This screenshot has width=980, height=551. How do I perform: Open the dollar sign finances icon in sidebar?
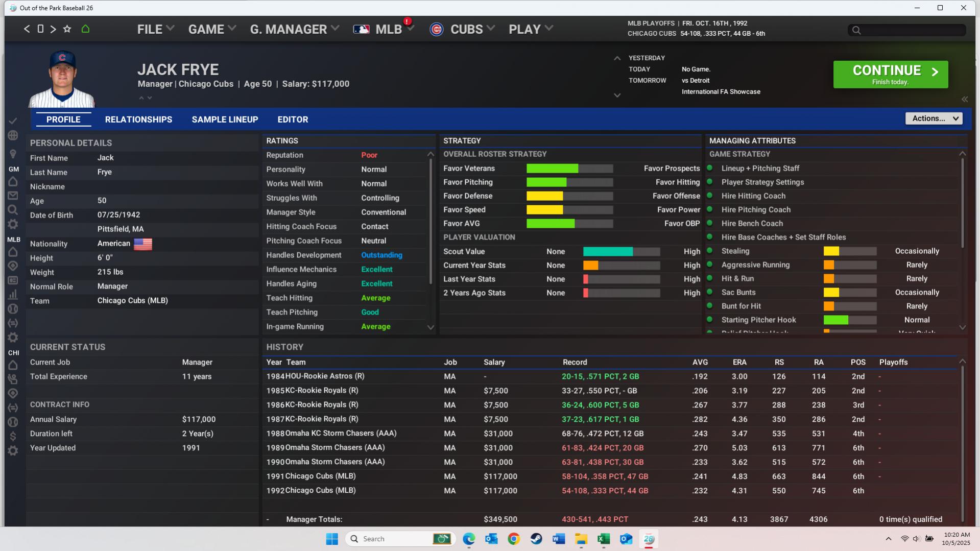click(13, 436)
